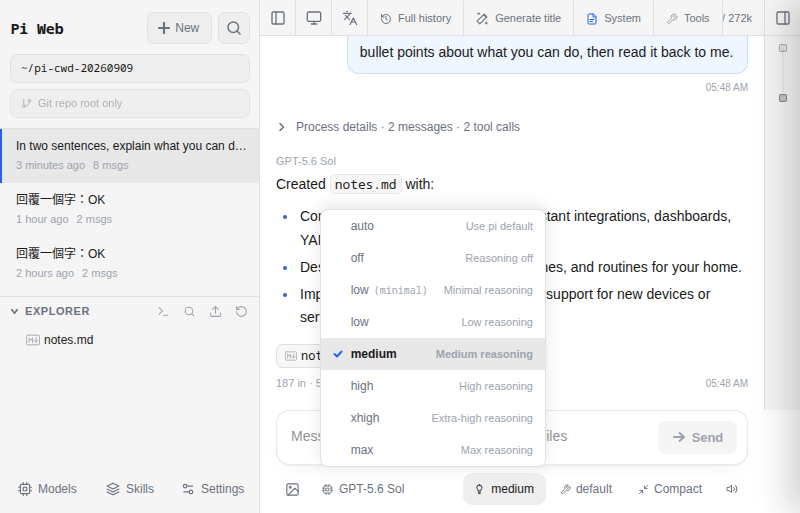Open notes.md file in Explorer
Image resolution: width=800 pixels, height=513 pixels.
coord(60,340)
